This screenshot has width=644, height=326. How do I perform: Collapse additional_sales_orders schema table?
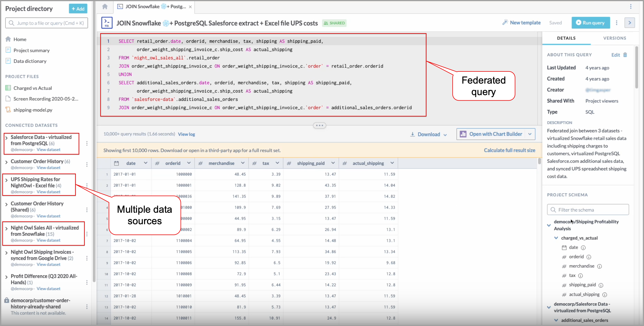coord(556,320)
